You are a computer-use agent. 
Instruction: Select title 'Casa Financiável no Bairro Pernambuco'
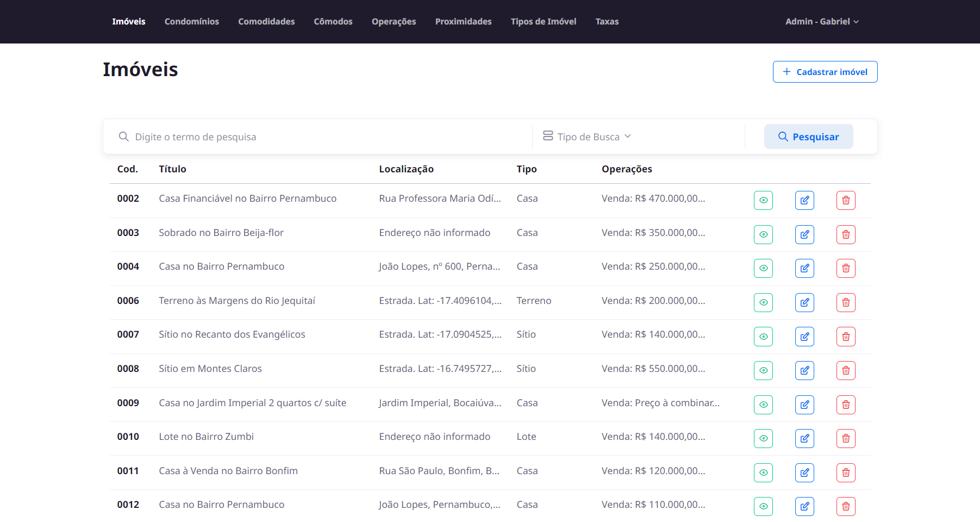[x=248, y=198]
